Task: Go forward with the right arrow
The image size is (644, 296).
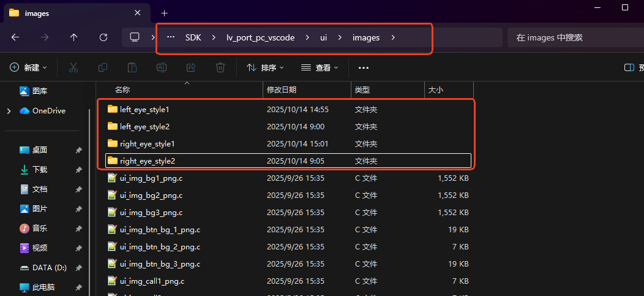Action: 45,37
